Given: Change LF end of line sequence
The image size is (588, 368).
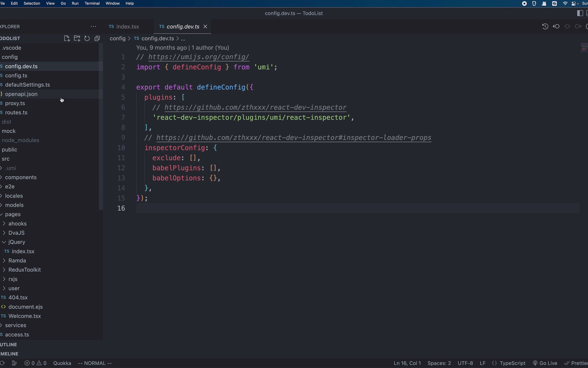Looking at the screenshot, I should point(483,363).
